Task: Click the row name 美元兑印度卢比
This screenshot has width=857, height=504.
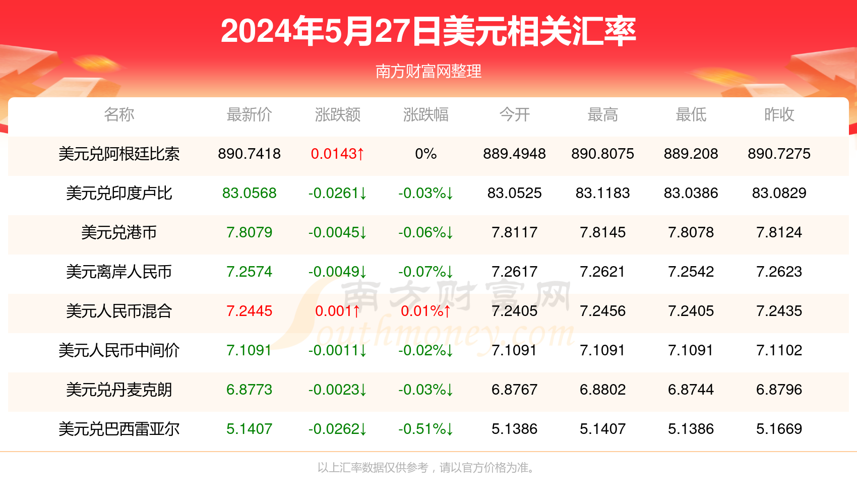Action: click(119, 193)
